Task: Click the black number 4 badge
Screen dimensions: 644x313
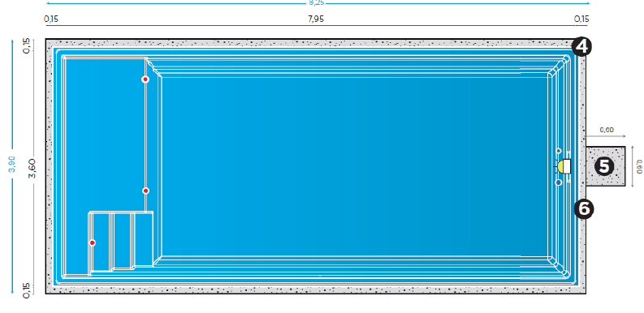Action: tap(582, 47)
